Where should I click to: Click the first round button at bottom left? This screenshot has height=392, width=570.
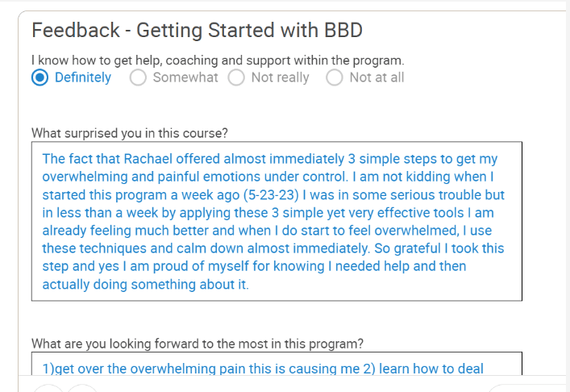pos(48,388)
